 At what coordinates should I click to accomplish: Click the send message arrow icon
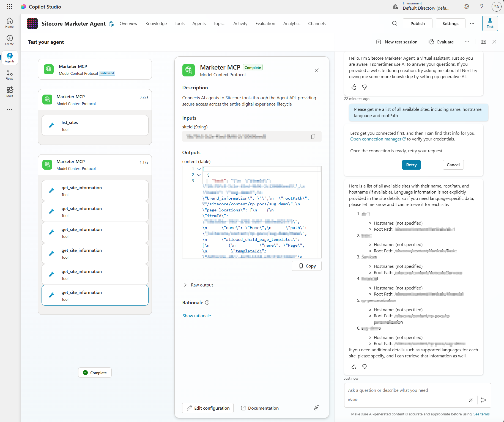tap(483, 400)
